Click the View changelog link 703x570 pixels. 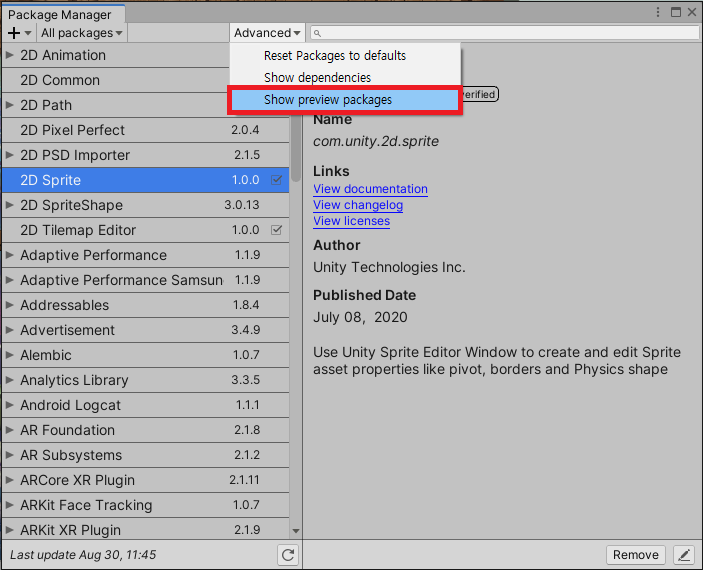[358, 205]
